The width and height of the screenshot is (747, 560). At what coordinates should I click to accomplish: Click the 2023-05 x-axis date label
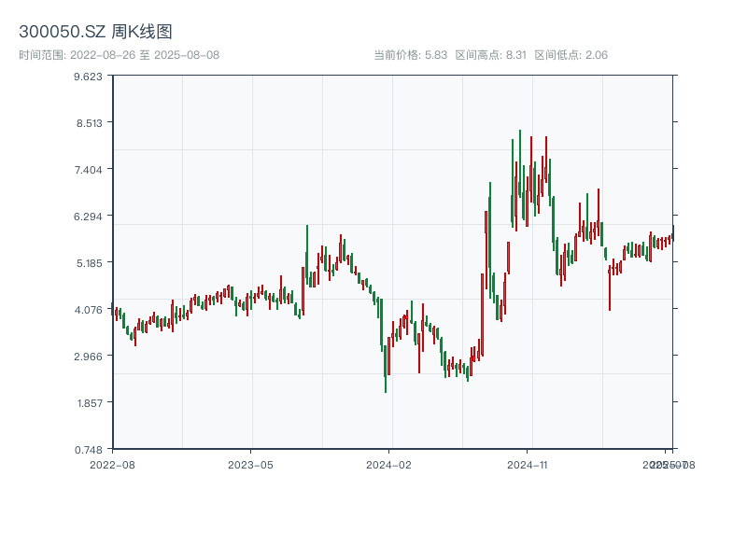coord(250,464)
